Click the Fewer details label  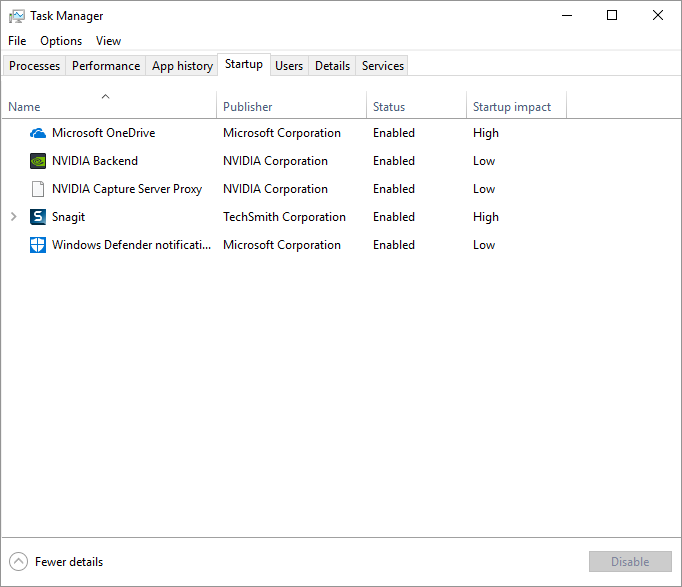point(69,562)
